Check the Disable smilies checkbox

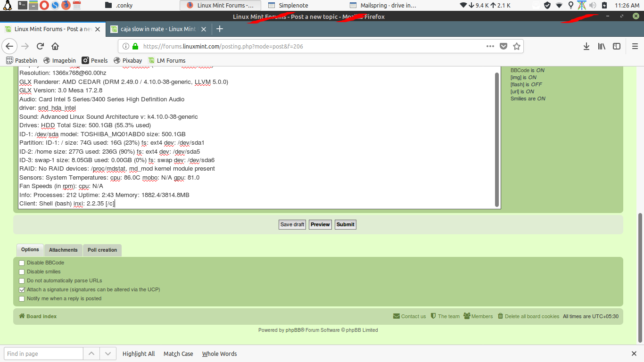coord(22,272)
